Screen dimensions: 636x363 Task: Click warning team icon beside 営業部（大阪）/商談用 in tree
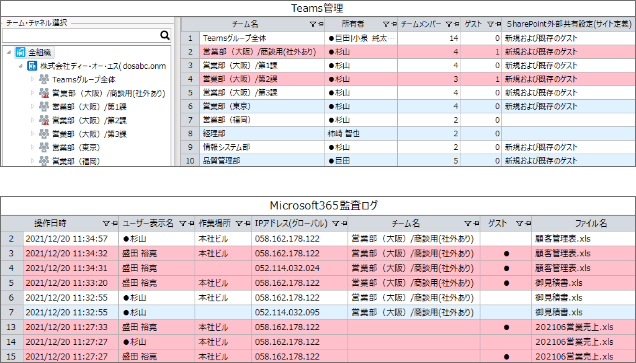[44, 93]
